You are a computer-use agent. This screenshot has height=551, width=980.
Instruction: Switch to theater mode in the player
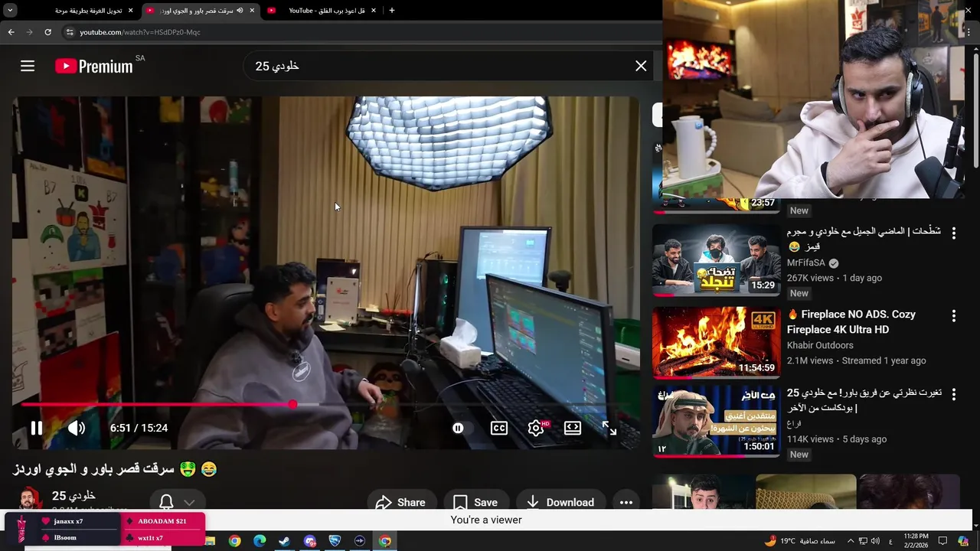coord(573,428)
